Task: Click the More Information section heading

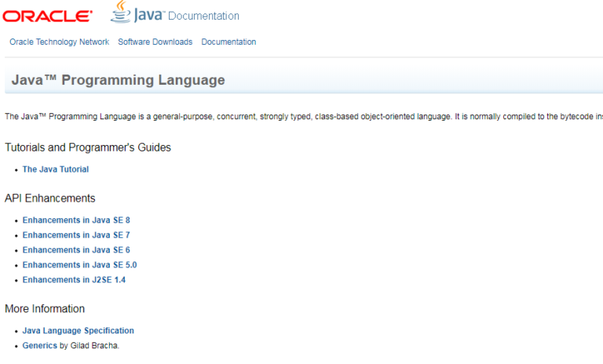Action: coord(45,309)
